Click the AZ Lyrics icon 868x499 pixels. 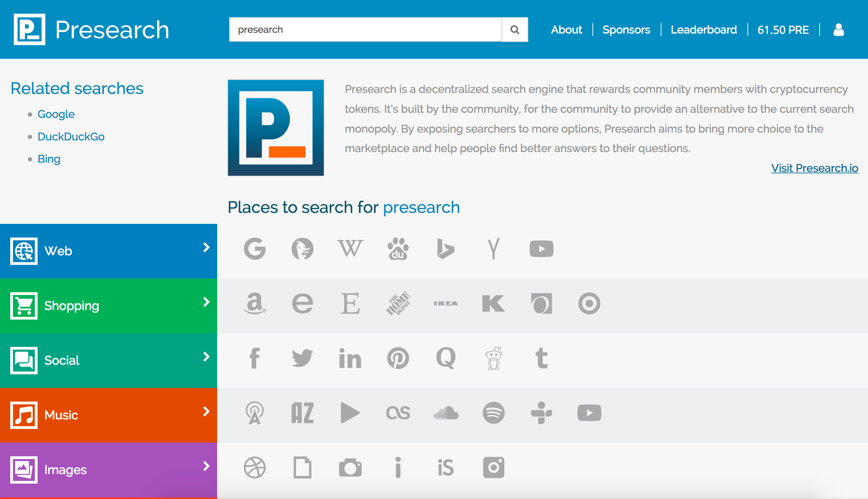[x=302, y=413]
